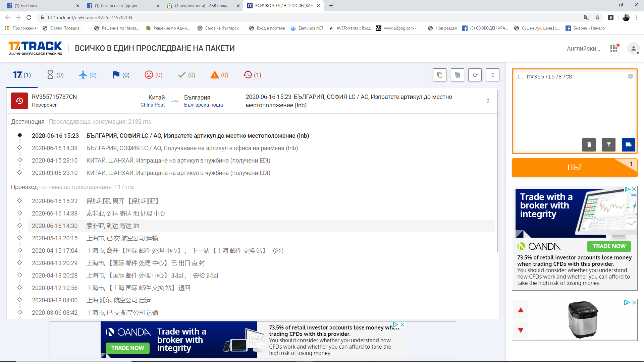The width and height of the screenshot is (644, 362).
Task: Select the in-transit airplane filter tab
Action: 88,75
